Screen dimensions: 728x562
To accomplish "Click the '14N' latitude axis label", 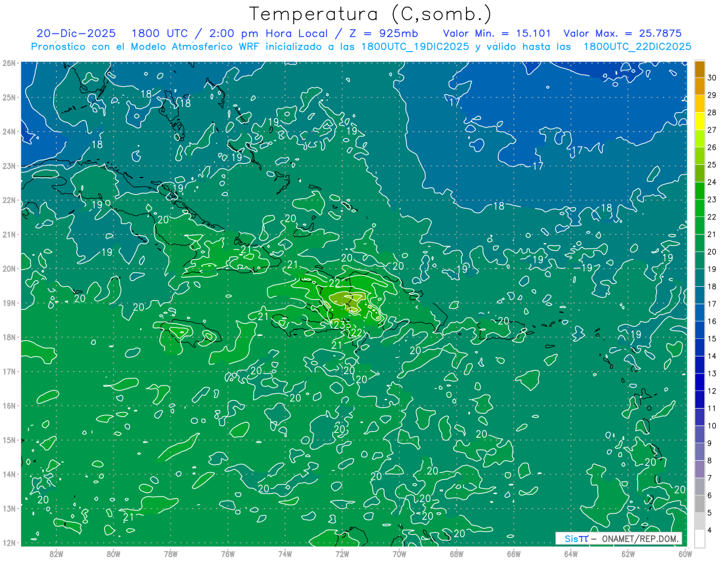I will [x=8, y=474].
